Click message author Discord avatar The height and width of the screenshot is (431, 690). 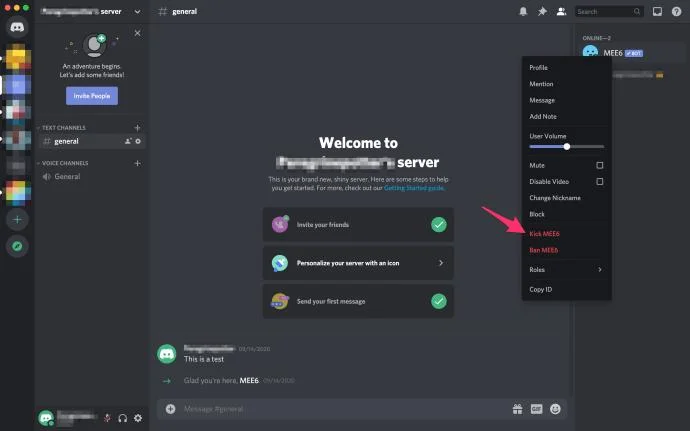(167, 354)
